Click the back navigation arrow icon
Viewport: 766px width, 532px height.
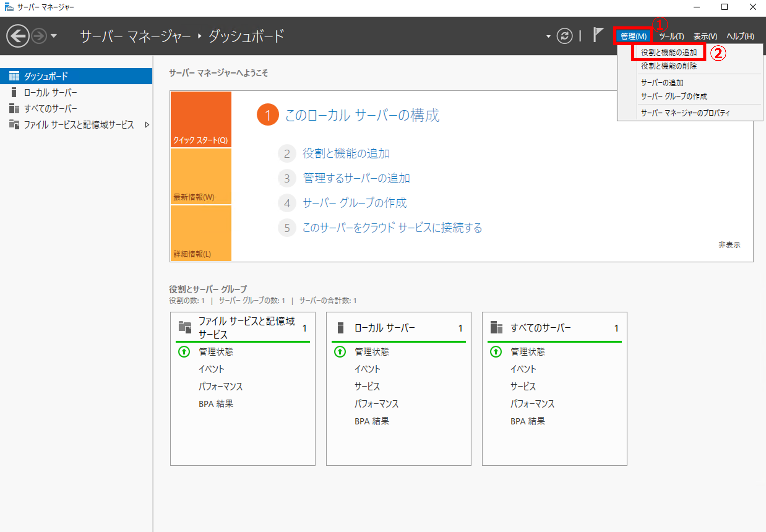point(18,36)
